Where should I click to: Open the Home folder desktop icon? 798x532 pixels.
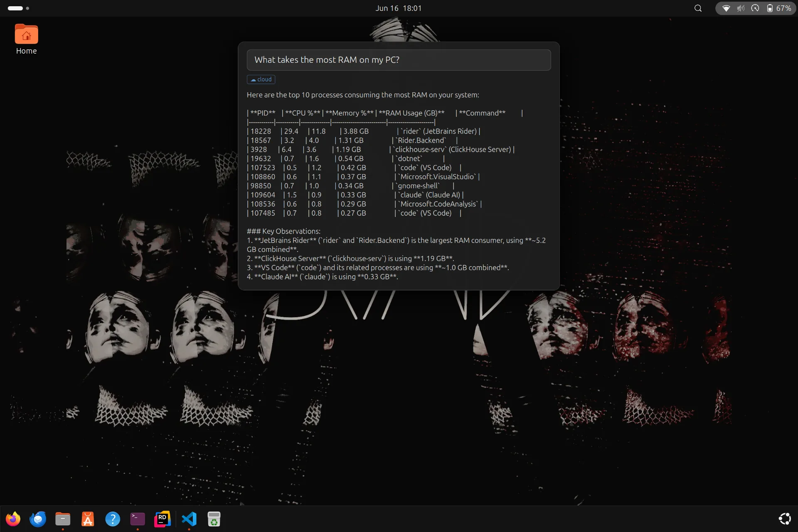click(x=26, y=39)
